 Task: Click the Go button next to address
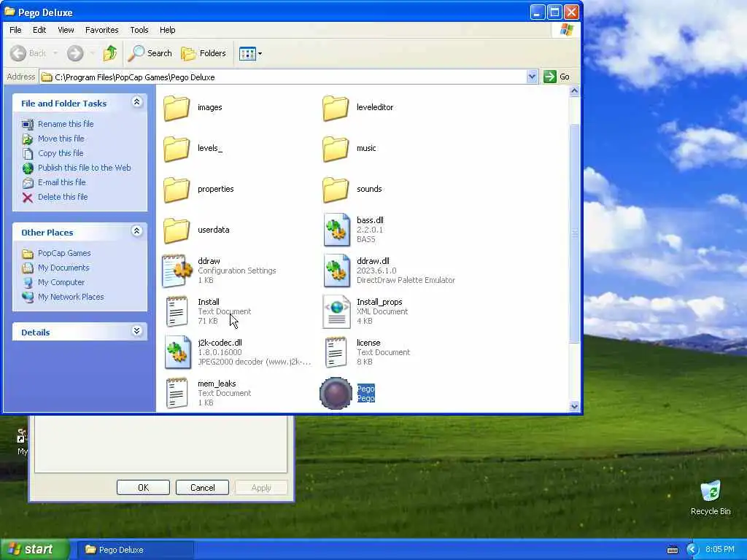click(x=557, y=77)
